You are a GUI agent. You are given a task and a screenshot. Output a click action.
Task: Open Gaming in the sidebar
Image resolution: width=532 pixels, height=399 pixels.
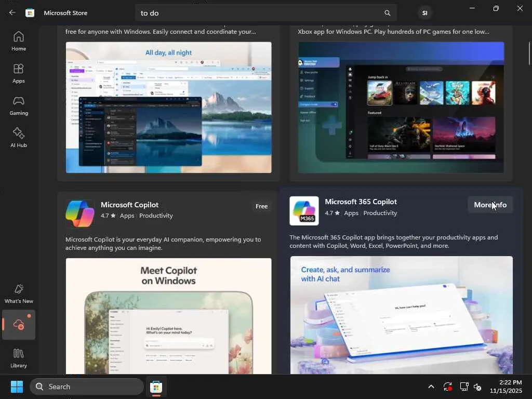click(x=19, y=105)
